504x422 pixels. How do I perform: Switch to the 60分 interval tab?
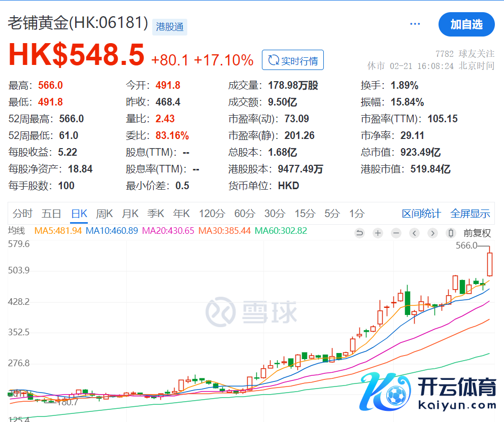[245, 214]
